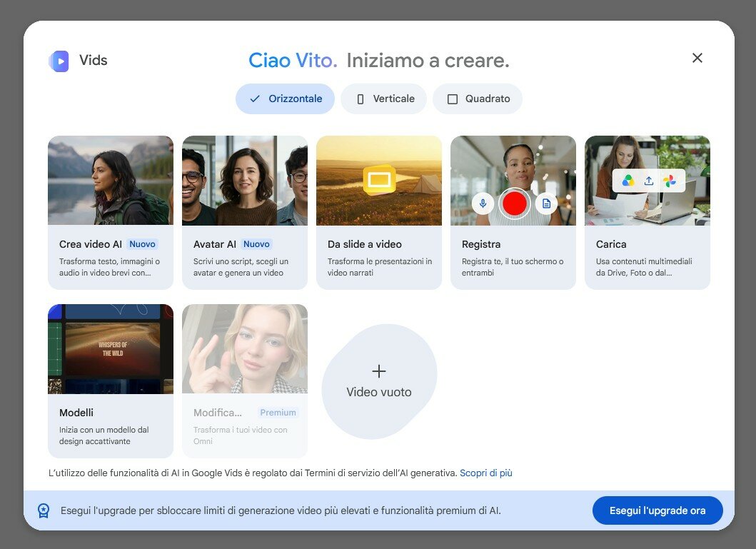Click the Vids app name text
The height and width of the screenshot is (549, 756).
94,60
